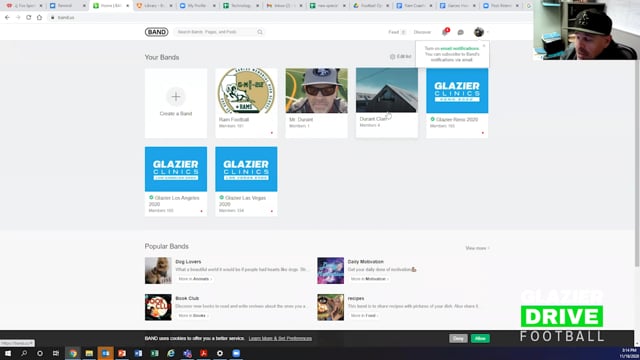Click the Book Club thumbnail image
This screenshot has width=640, height=360.
[158, 307]
